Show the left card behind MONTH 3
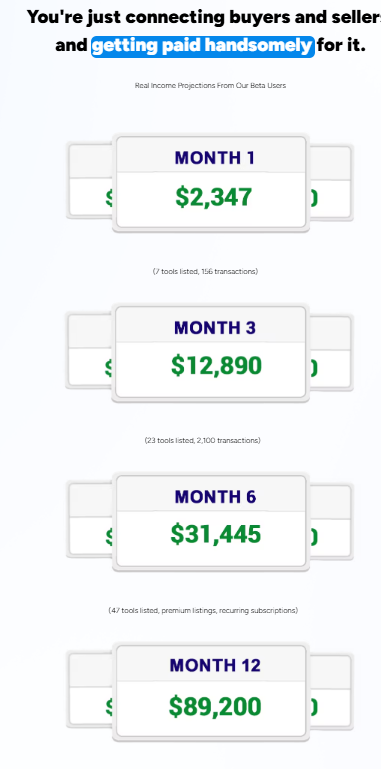381x769 pixels. click(89, 351)
